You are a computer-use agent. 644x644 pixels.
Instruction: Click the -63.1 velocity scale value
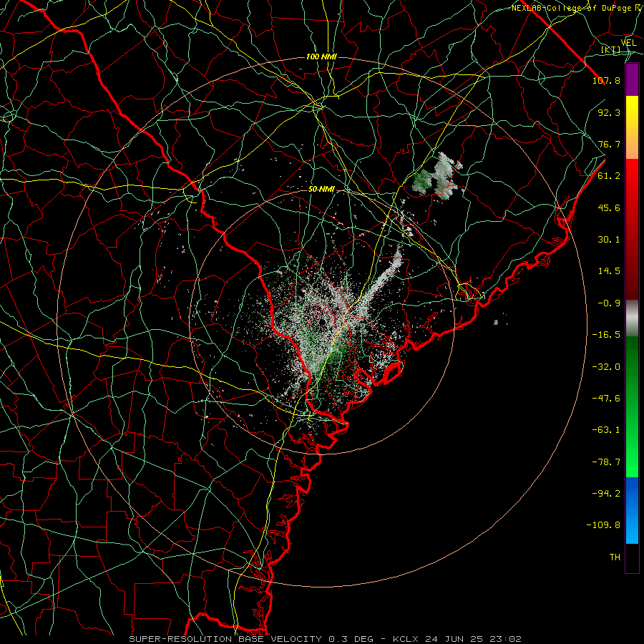(606, 430)
